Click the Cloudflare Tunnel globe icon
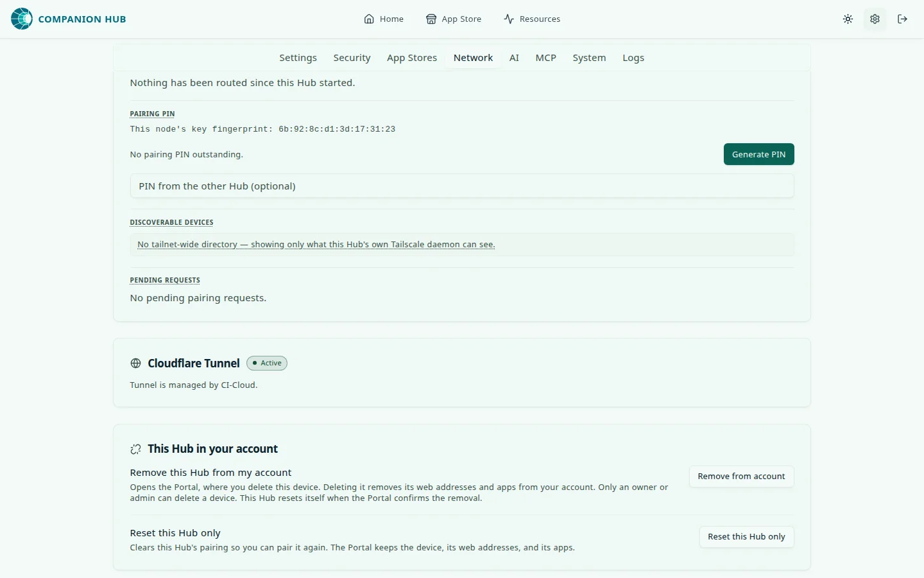 point(135,363)
